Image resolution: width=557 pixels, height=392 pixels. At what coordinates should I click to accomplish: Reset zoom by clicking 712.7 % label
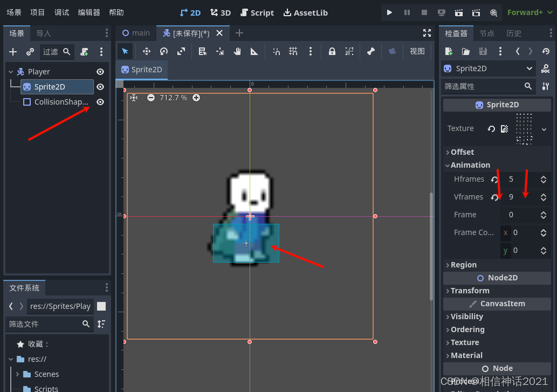tap(173, 98)
